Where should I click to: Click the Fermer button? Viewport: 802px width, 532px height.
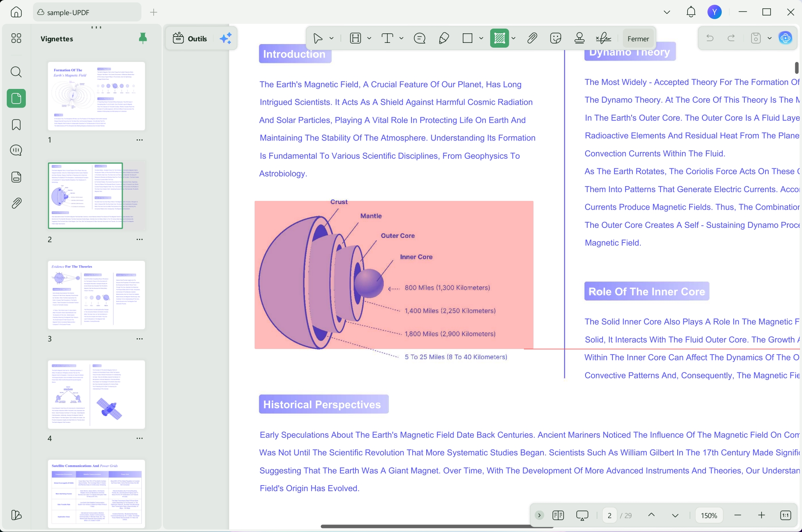pos(638,39)
